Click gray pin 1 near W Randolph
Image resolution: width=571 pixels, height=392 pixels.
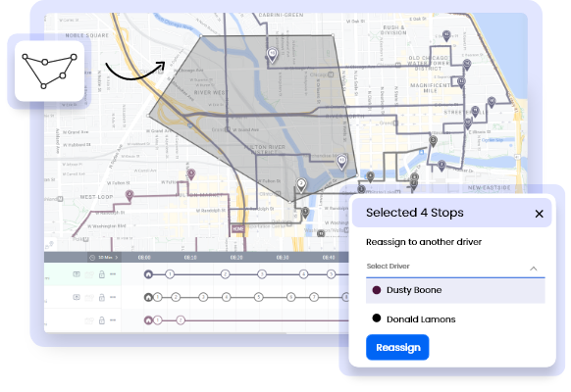tap(305, 212)
